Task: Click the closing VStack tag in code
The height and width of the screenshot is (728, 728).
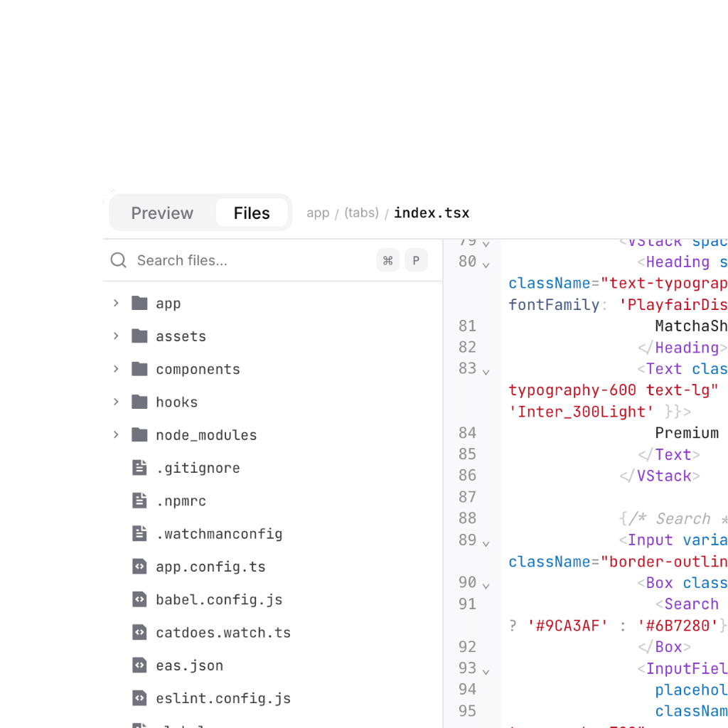Action: 660,476
